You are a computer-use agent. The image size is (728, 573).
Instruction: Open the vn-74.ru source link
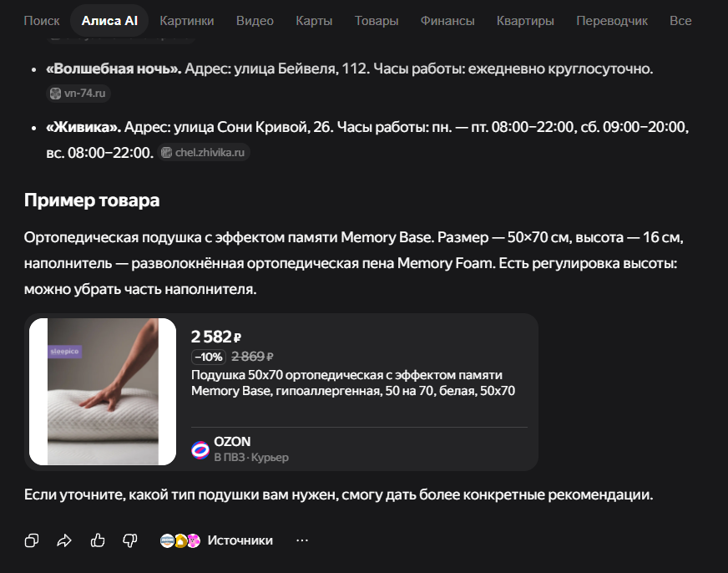click(x=78, y=94)
